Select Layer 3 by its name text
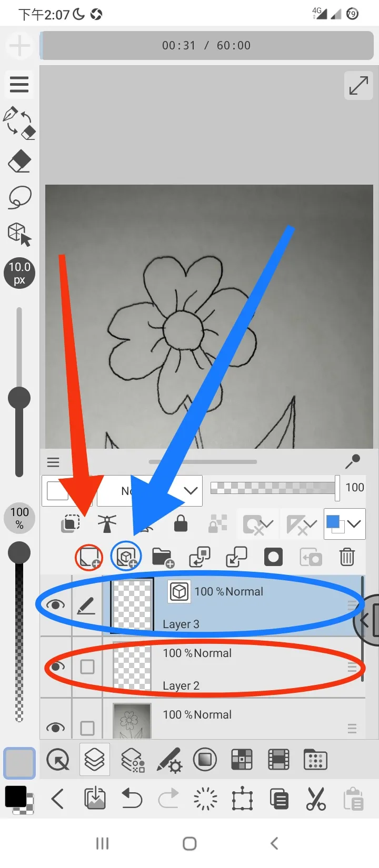 181,624
